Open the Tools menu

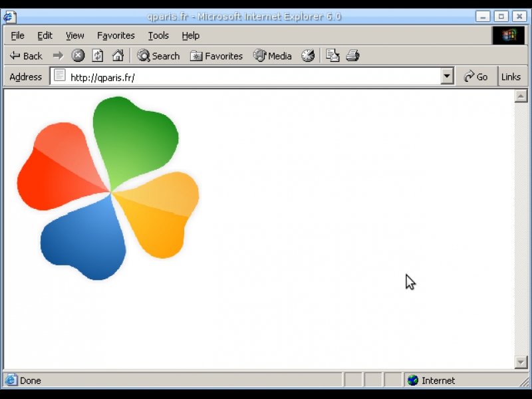pos(158,35)
